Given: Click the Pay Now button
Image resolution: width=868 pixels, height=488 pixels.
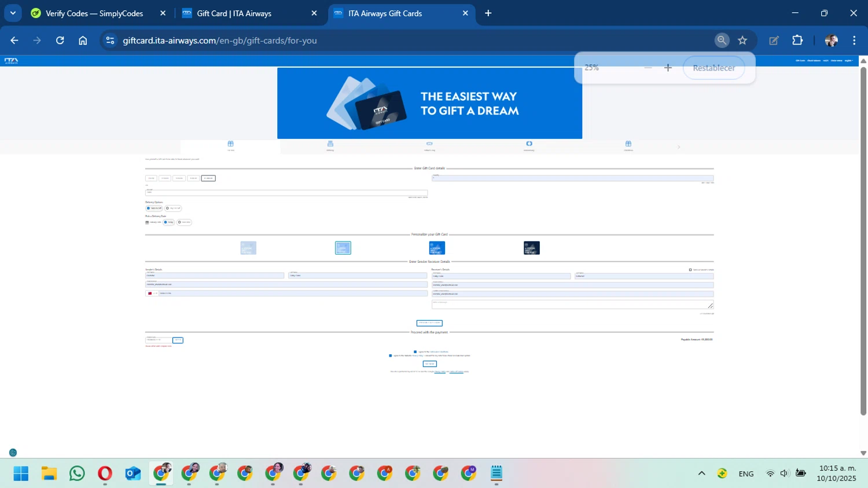Looking at the screenshot, I should tap(429, 364).
